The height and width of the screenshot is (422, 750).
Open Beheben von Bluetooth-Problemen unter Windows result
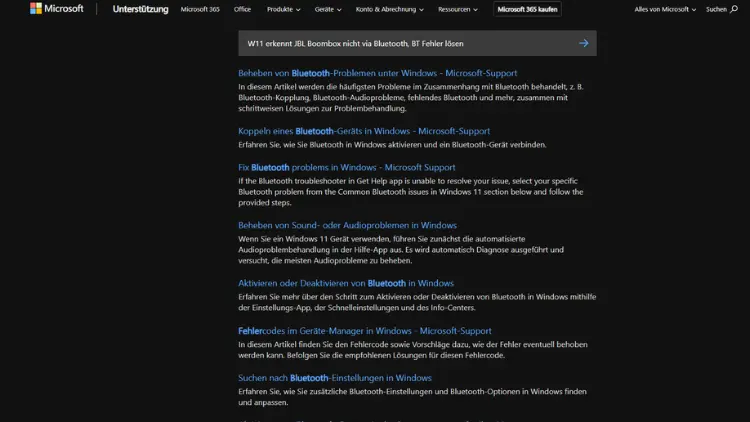tap(377, 73)
